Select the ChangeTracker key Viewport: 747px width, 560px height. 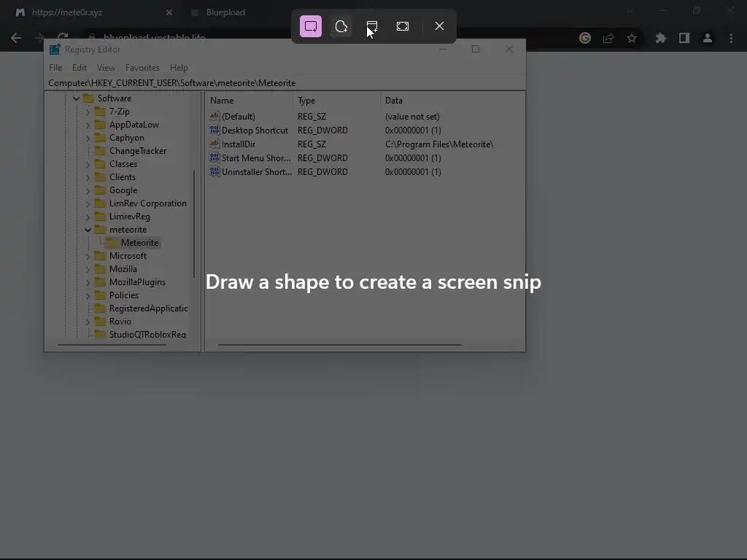point(138,151)
